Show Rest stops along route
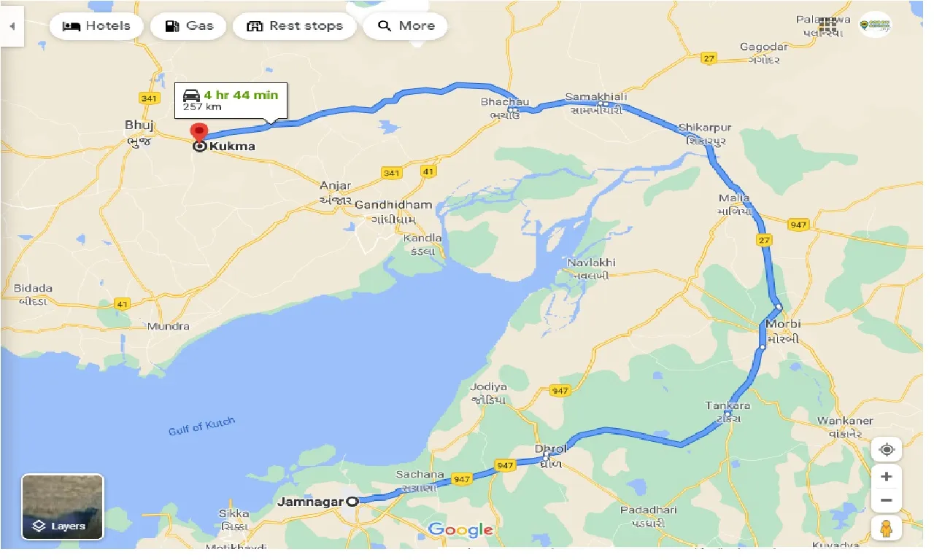Screen dimensions: 934x560 [294, 26]
